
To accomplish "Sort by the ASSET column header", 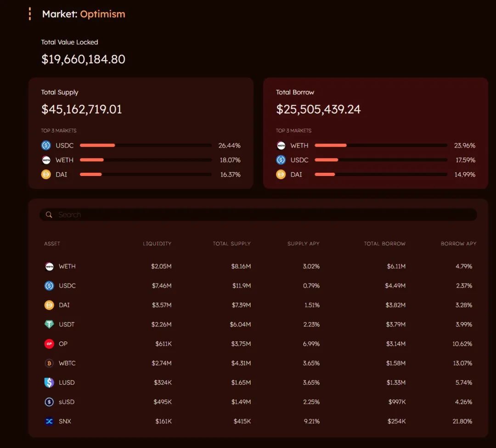I will (52, 244).
